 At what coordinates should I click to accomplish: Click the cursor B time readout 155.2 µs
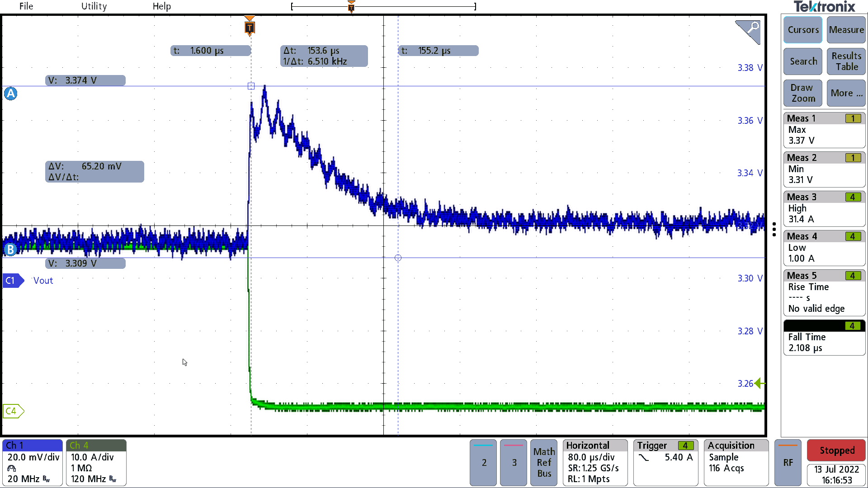[x=438, y=51]
